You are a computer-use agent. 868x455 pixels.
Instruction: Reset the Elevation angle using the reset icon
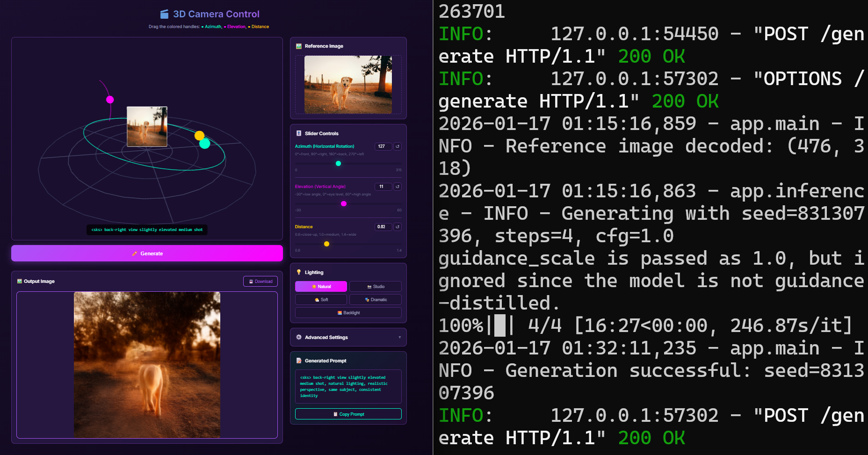(397, 187)
